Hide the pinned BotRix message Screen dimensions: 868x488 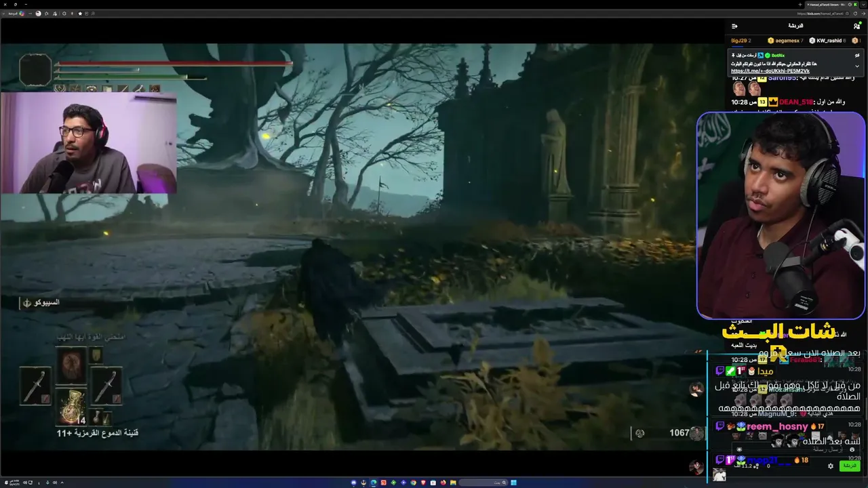coord(857,56)
